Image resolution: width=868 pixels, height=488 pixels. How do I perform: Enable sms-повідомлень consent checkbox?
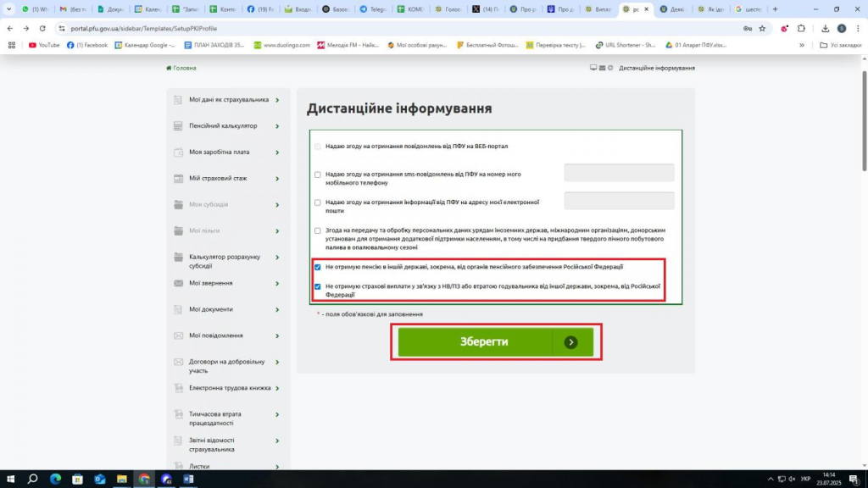pyautogui.click(x=318, y=175)
